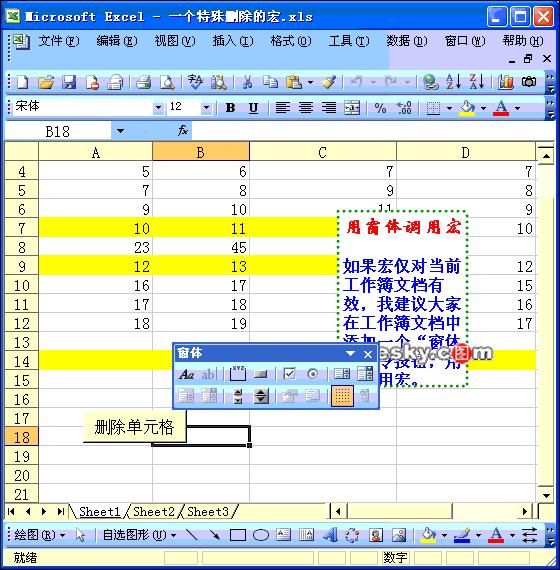This screenshot has height=570, width=560.
Task: Insert an Option Button control from the Forms toolbar
Action: point(312,374)
